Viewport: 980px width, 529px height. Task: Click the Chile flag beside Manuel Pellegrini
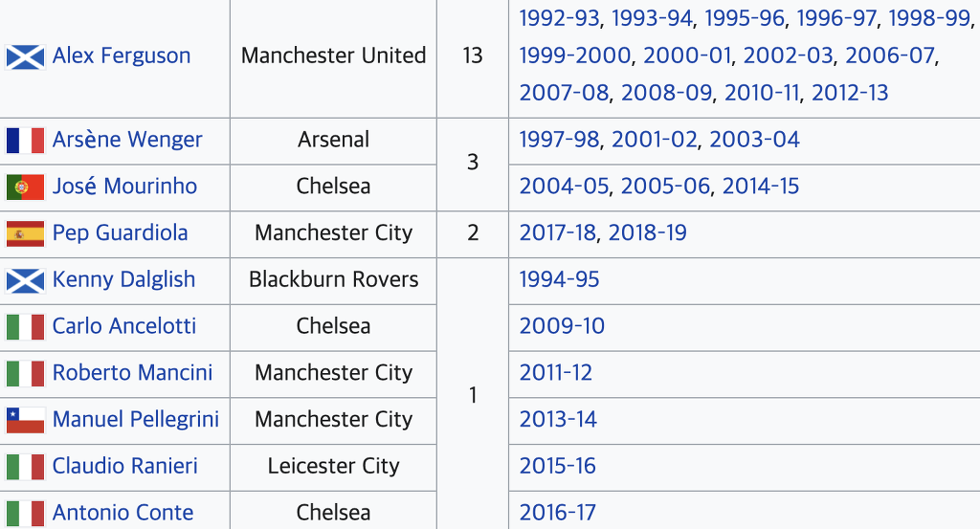[x=25, y=420]
